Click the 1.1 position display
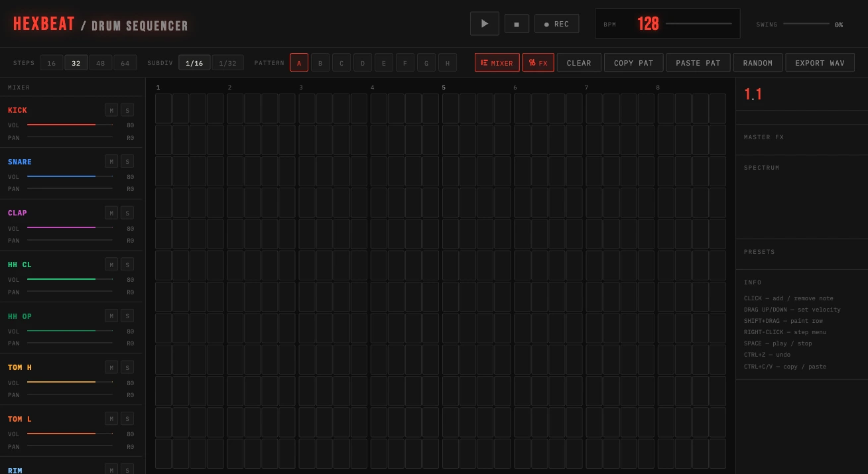 pos(753,94)
